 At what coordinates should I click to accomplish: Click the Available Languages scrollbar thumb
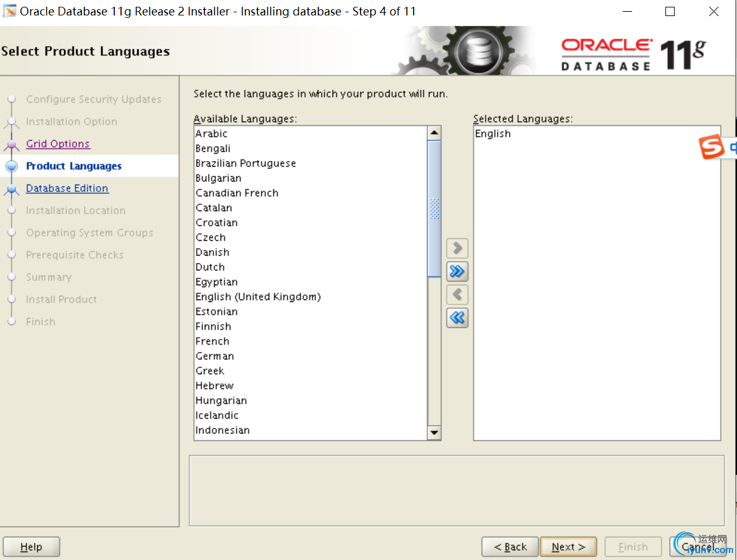tap(434, 208)
